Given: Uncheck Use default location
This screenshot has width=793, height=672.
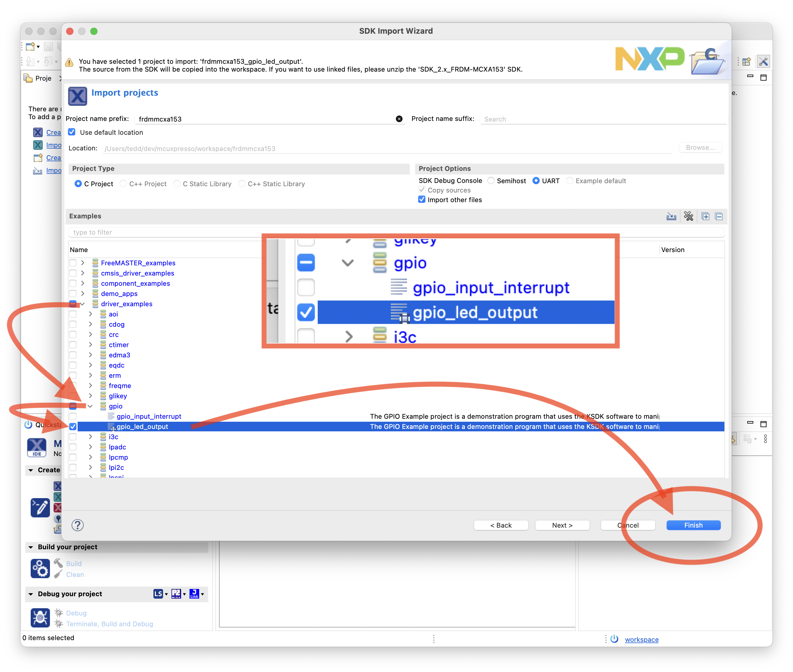Looking at the screenshot, I should [x=72, y=132].
